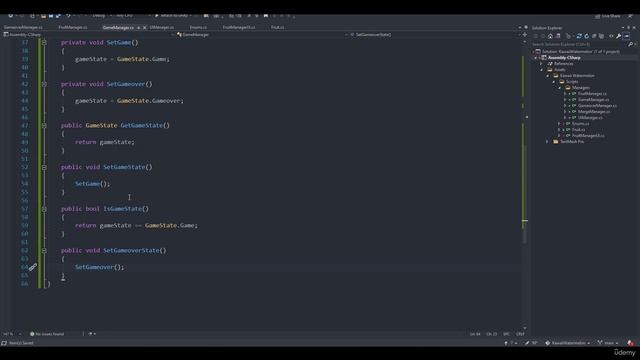Collapse the IsGameState method at line 57
Screen dimensions: 640x360
pos(44,209)
